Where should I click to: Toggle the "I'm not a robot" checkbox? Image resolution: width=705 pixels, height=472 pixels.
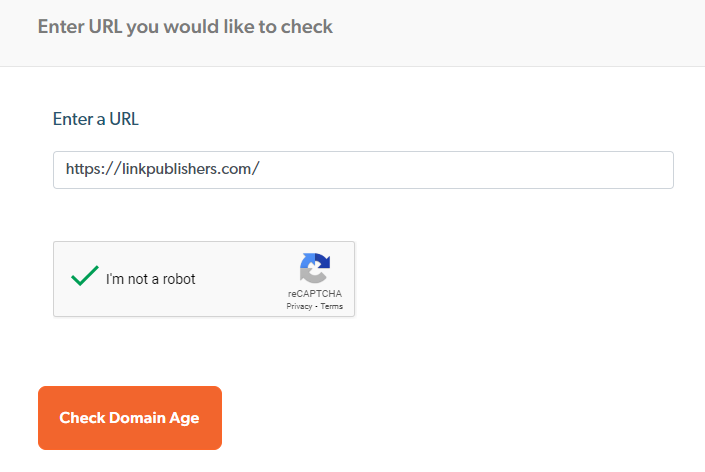(85, 277)
